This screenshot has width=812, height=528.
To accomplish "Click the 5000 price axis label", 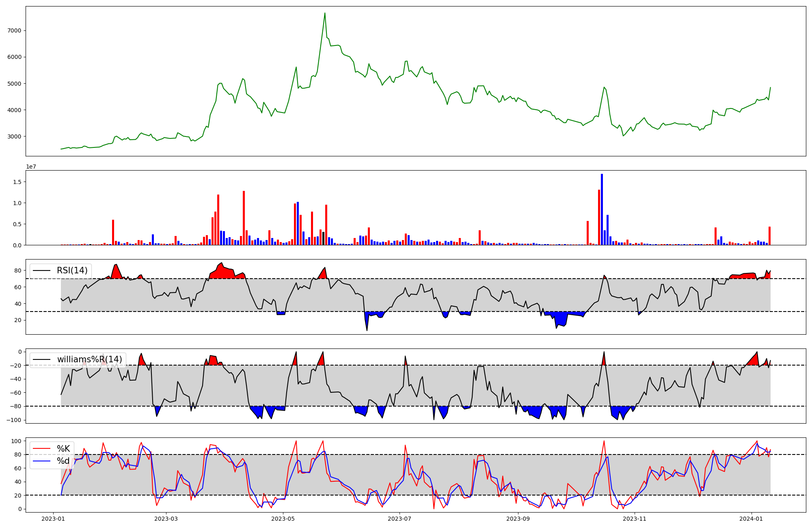I will [x=14, y=84].
